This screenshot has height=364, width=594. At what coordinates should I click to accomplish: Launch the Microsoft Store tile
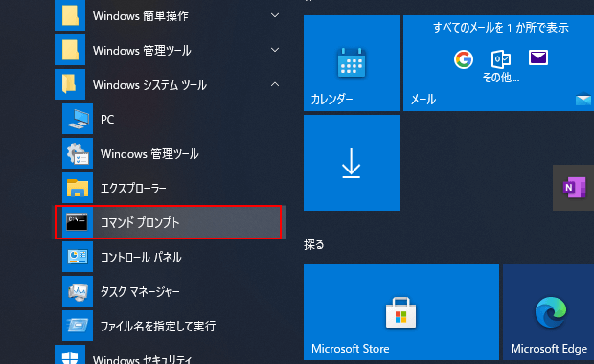[401, 312]
